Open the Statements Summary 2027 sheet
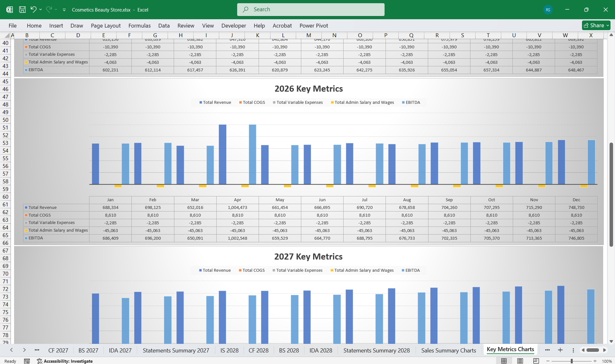The height and width of the screenshot is (364, 615). [x=176, y=351]
